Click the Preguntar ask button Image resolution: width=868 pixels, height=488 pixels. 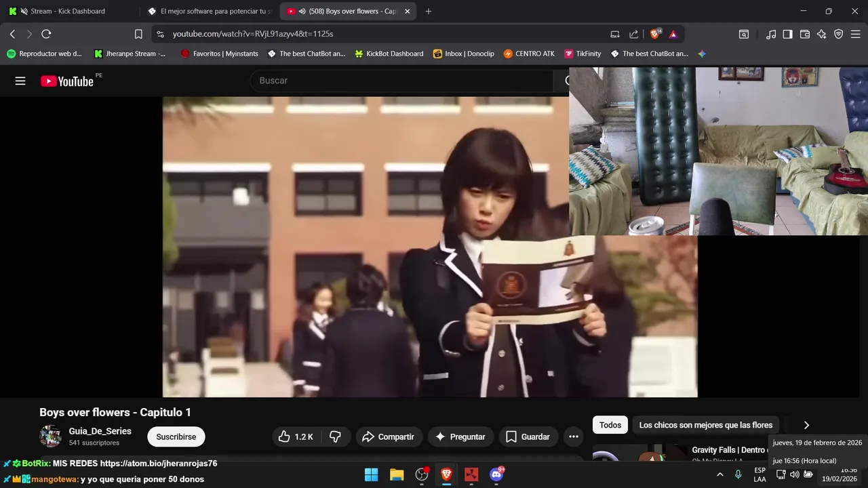click(x=460, y=437)
